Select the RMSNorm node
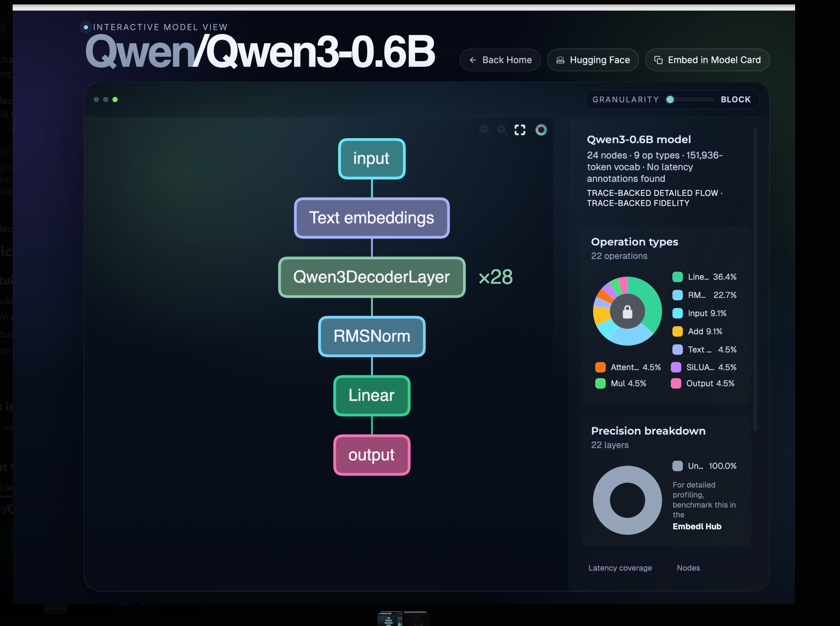Viewport: 840px width, 626px height. pos(372,336)
